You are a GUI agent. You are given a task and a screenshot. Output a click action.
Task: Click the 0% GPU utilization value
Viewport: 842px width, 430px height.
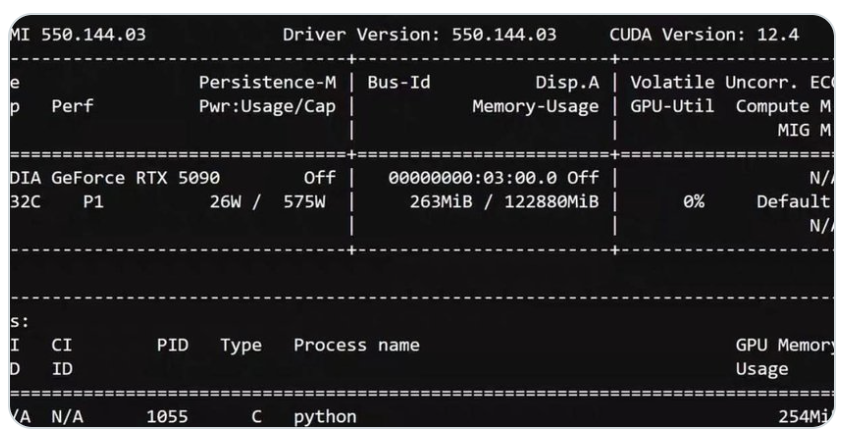692,201
